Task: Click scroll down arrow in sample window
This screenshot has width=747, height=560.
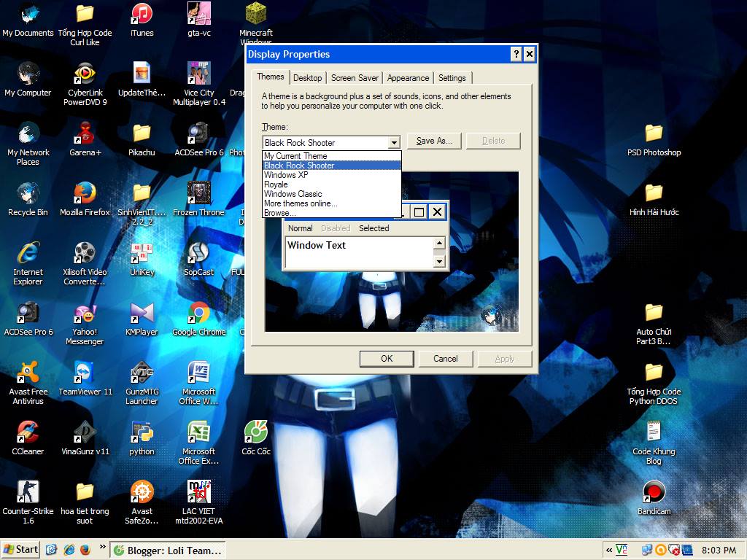Action: 438,261
